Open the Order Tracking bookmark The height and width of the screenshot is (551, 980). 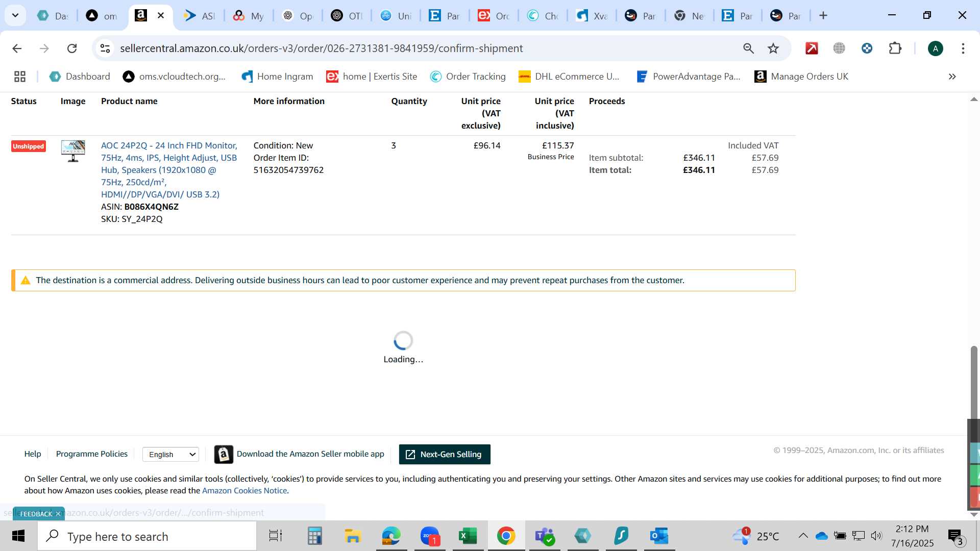(468, 77)
